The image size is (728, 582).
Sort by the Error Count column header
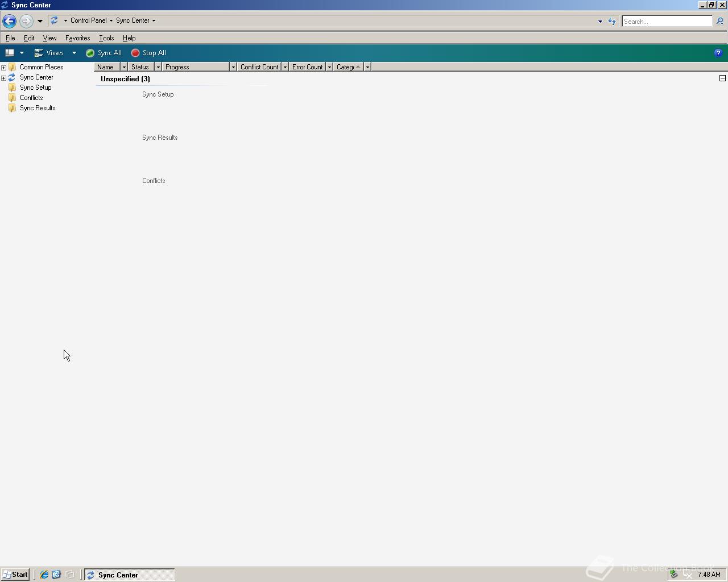click(307, 67)
